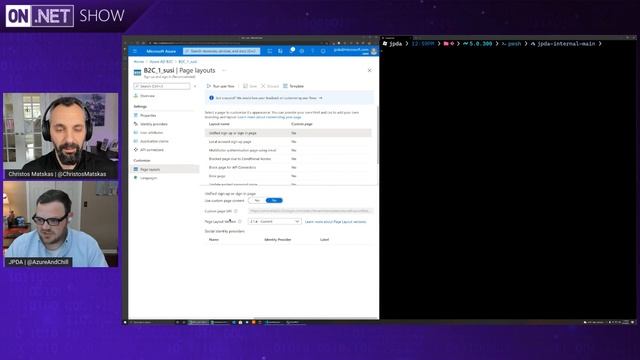This screenshot has height=360, width=640.
Task: Open the Azure feedback smiley icon
Action: tap(323, 51)
